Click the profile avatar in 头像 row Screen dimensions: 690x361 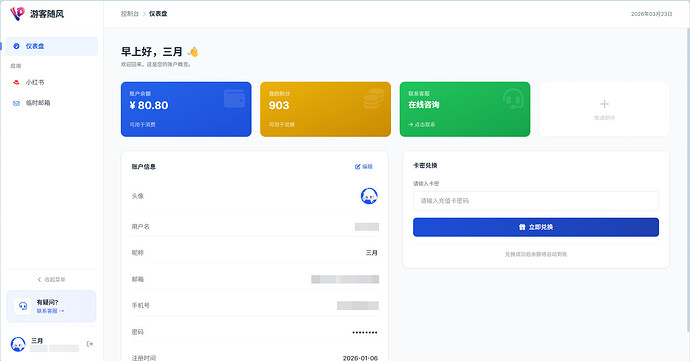point(369,196)
